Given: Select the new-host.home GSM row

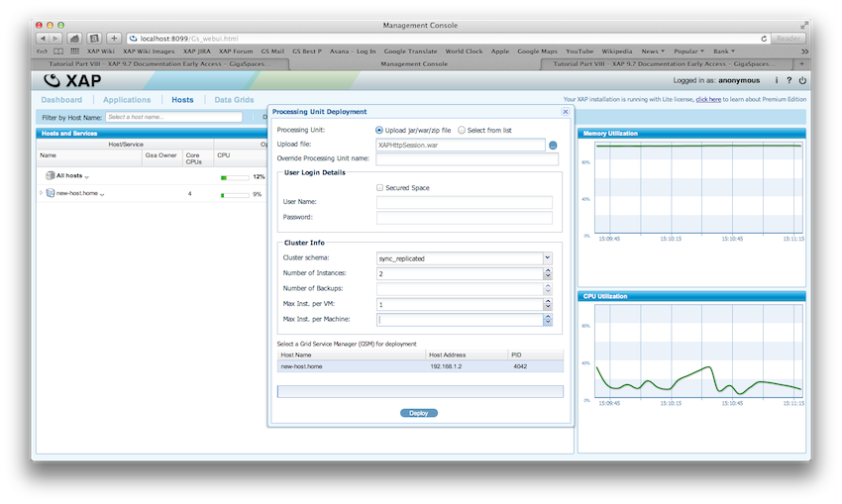Looking at the screenshot, I should [420, 366].
